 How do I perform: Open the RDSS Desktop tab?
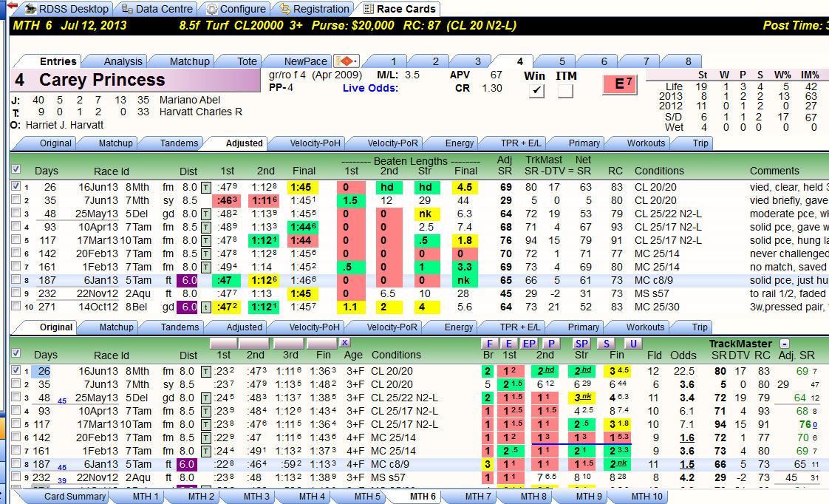67,9
